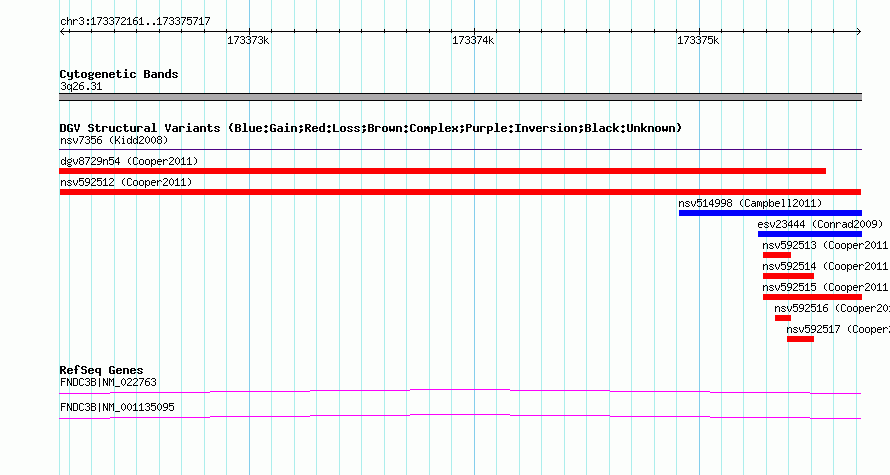Click the left arrow of the ruler
Viewport: 890px width, 475px height.
pyautogui.click(x=63, y=32)
